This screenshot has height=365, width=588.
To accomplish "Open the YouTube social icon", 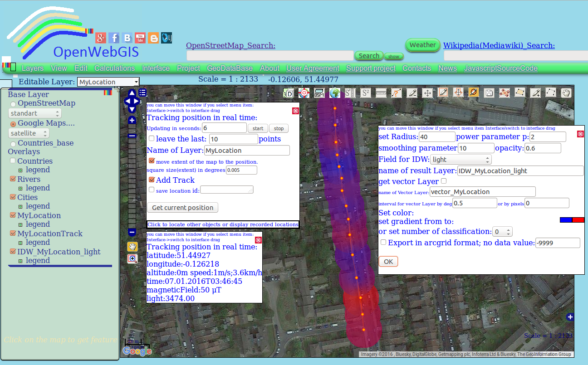I will click(x=140, y=38).
